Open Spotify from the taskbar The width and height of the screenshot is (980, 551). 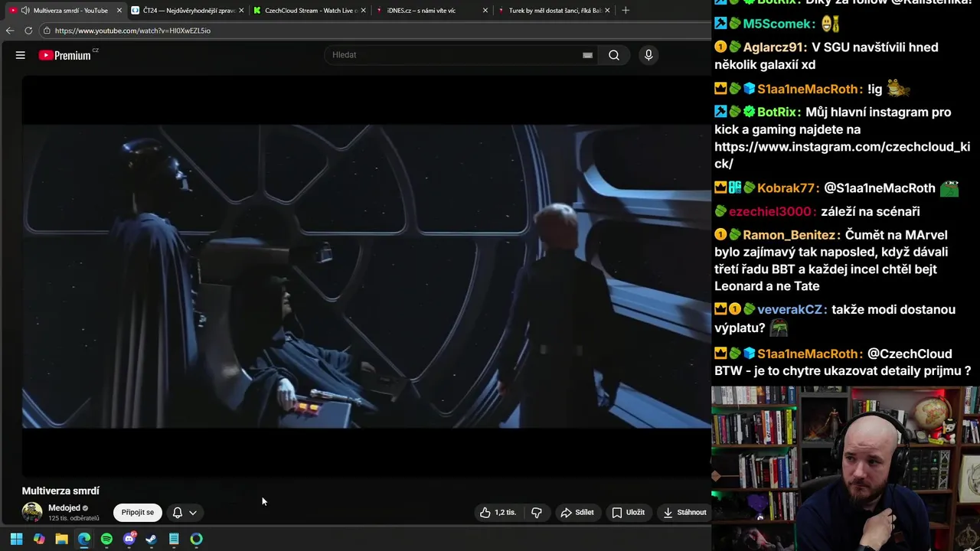pos(106,539)
